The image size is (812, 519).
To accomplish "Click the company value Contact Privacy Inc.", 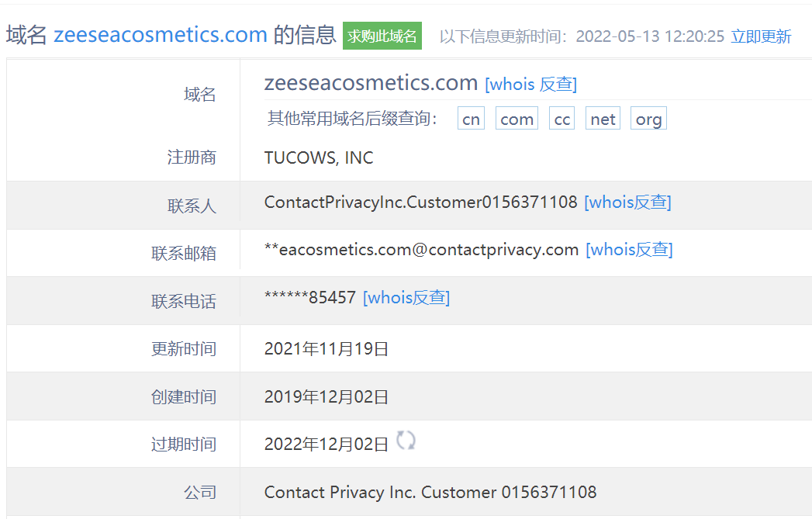I will pos(430,492).
